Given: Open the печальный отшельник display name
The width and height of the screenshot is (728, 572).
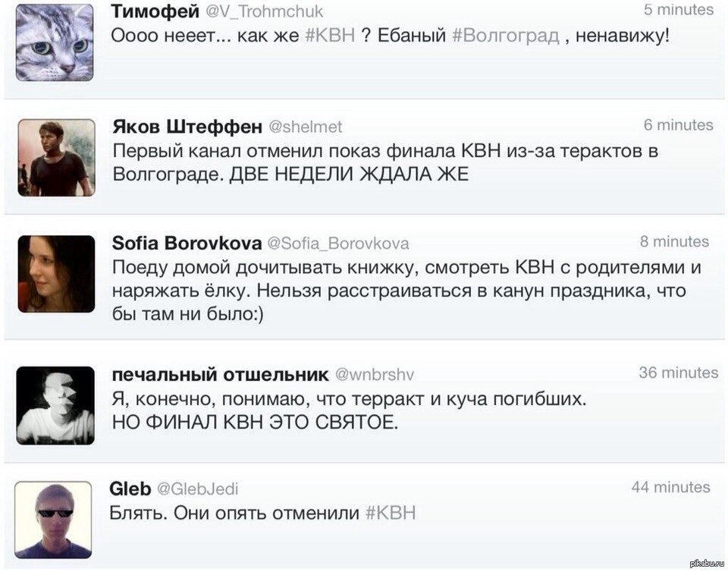Looking at the screenshot, I should 220,374.
